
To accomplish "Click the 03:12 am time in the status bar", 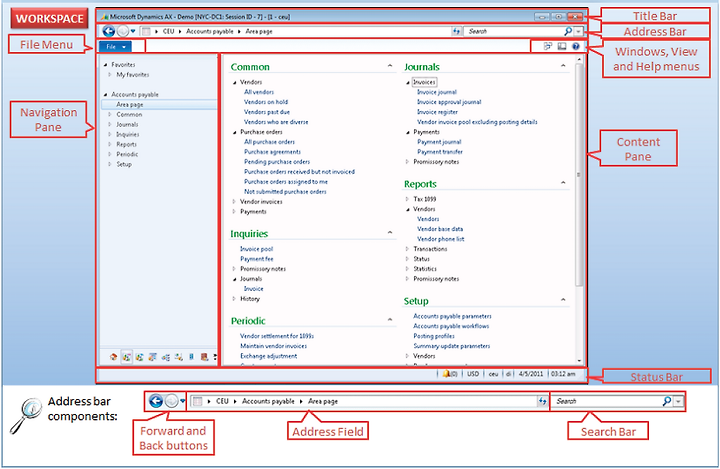I will tap(563, 374).
